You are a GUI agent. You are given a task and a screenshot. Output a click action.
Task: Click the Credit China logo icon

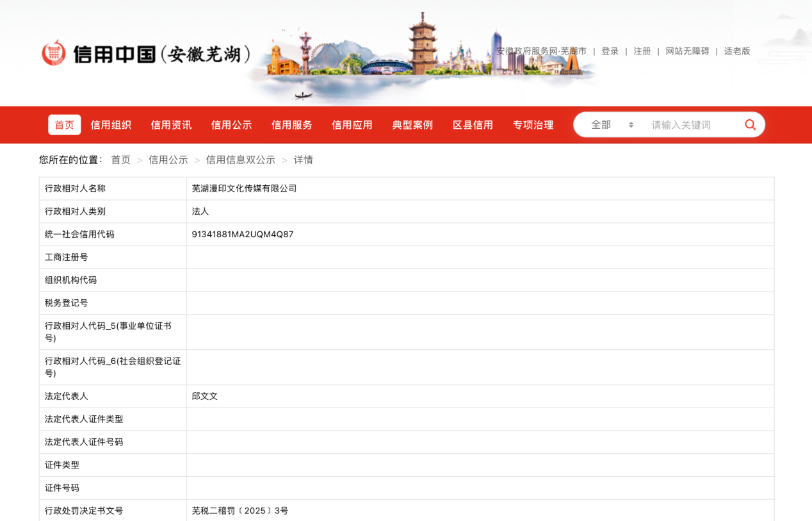tap(54, 53)
